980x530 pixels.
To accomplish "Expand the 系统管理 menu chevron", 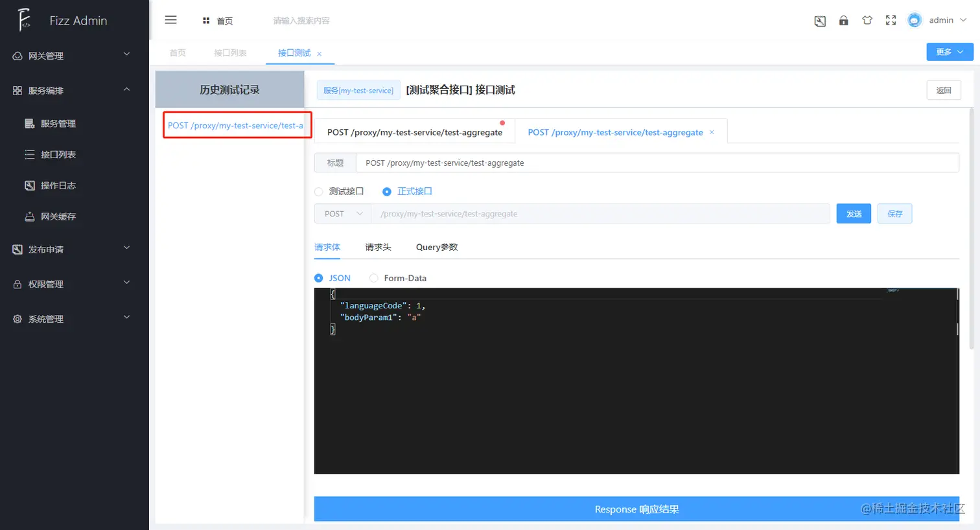I will (x=127, y=317).
